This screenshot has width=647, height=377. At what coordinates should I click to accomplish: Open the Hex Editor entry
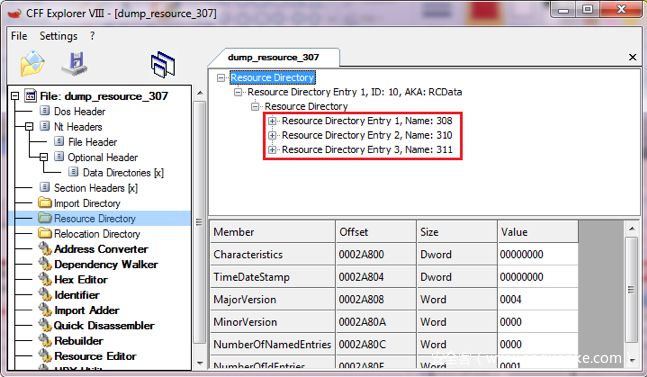click(x=81, y=279)
